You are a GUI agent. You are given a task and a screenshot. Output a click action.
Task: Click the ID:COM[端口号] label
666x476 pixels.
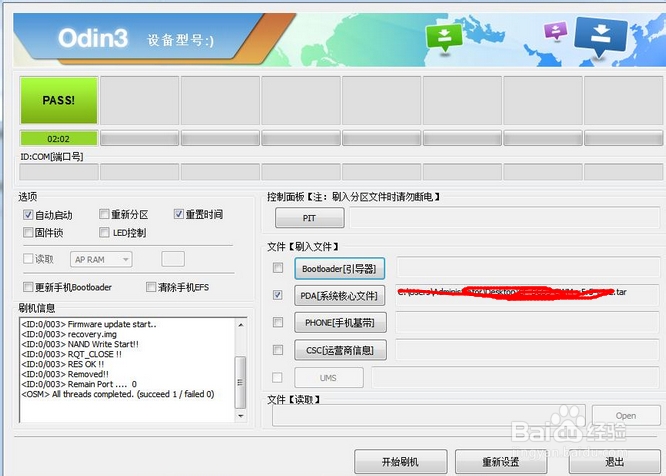[52, 157]
